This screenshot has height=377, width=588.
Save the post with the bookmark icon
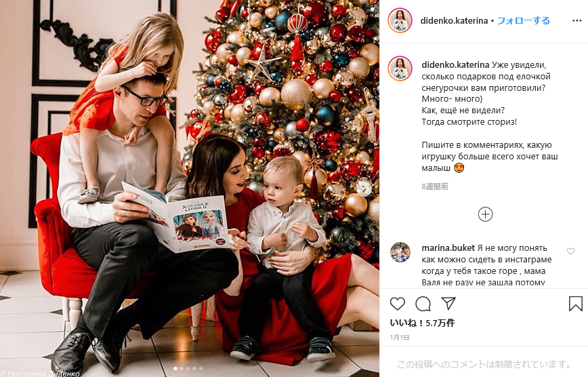(576, 303)
